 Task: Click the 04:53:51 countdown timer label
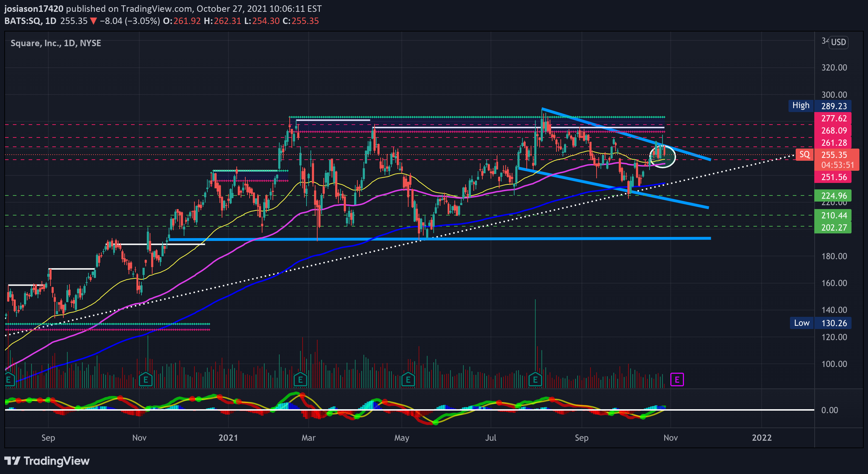(x=837, y=165)
